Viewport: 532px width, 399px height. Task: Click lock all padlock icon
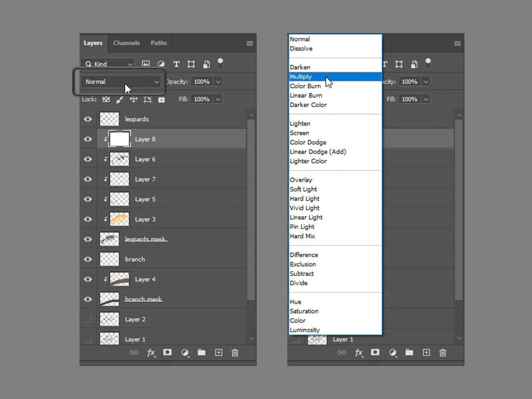point(162,100)
